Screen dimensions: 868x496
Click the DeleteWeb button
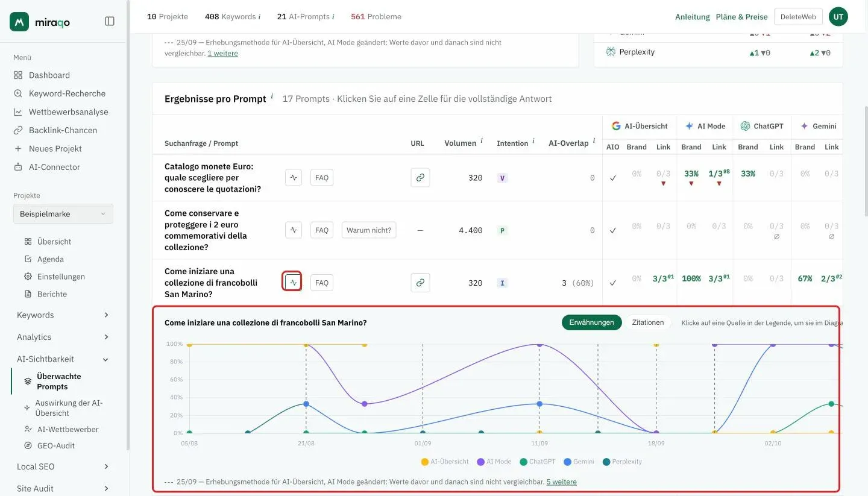click(x=798, y=17)
